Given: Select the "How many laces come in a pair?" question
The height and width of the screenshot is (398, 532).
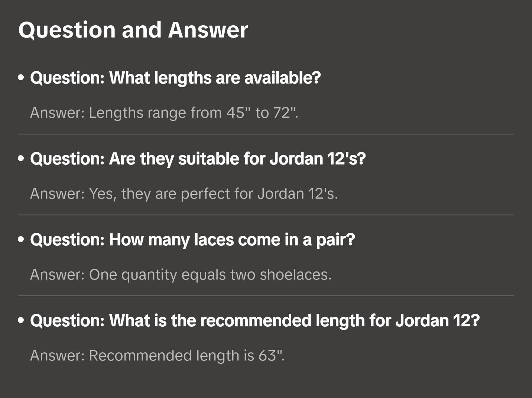Looking at the screenshot, I should (192, 240).
